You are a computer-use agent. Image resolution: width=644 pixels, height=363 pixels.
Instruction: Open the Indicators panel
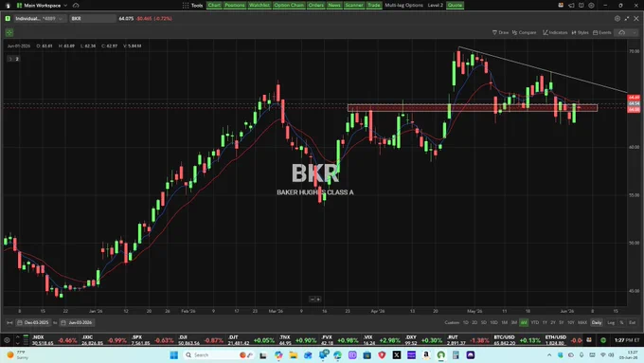point(555,32)
